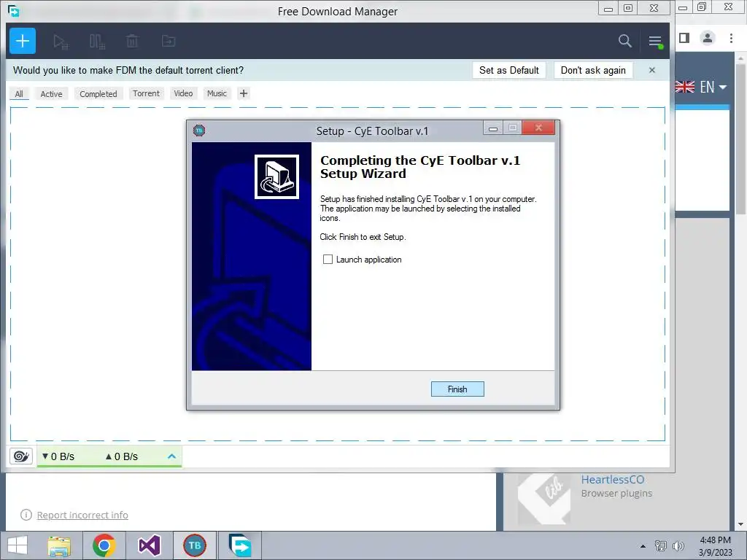Switch to Completed downloads tab
The image size is (747, 560).
click(x=98, y=94)
